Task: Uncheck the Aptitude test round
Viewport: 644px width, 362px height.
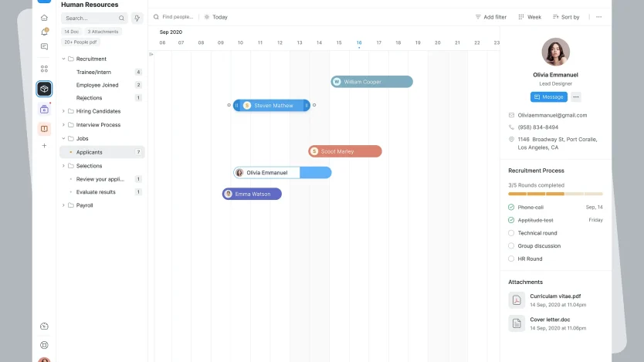Action: pos(511,220)
